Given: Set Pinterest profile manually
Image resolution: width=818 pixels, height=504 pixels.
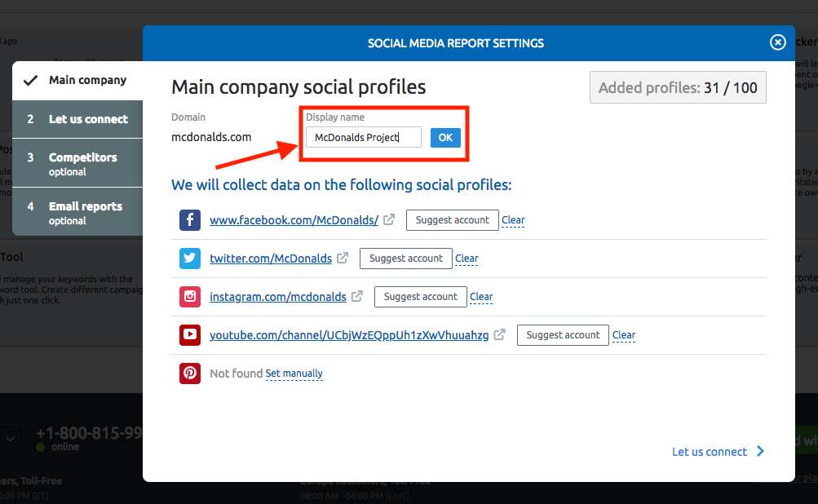Looking at the screenshot, I should tap(294, 374).
